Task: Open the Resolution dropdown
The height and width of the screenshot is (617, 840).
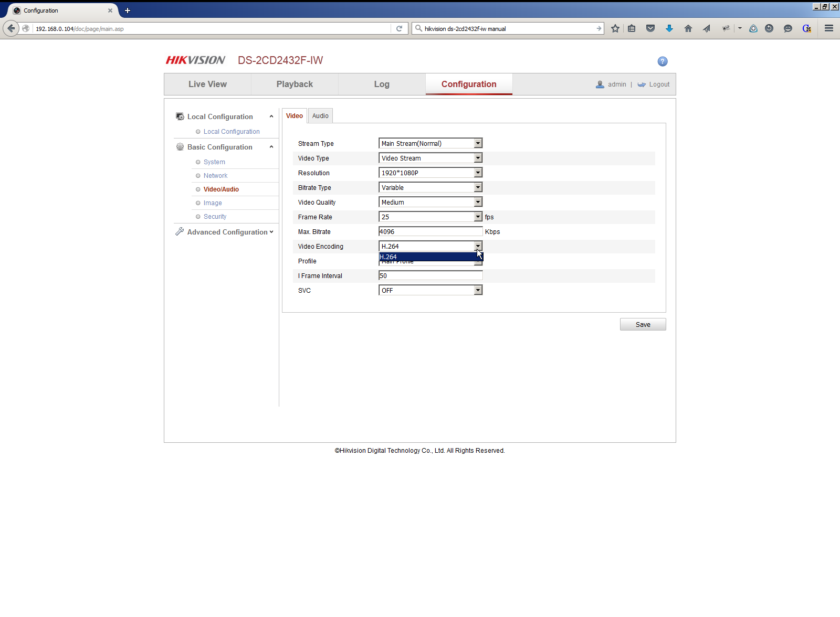Action: click(x=430, y=173)
